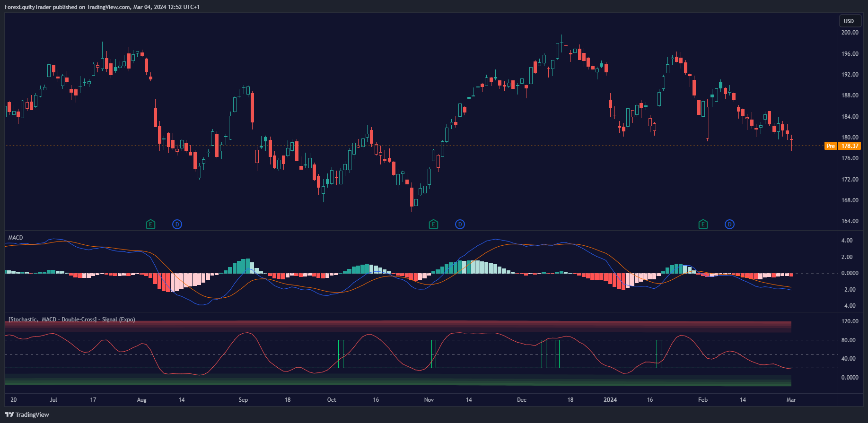Open the earnings 'E' marker in early November
The width and height of the screenshot is (868, 423).
click(433, 224)
